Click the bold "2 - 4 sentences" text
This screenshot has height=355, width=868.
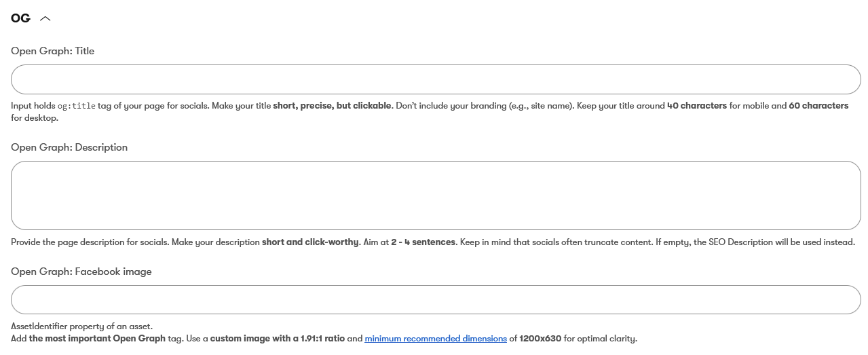click(x=423, y=242)
